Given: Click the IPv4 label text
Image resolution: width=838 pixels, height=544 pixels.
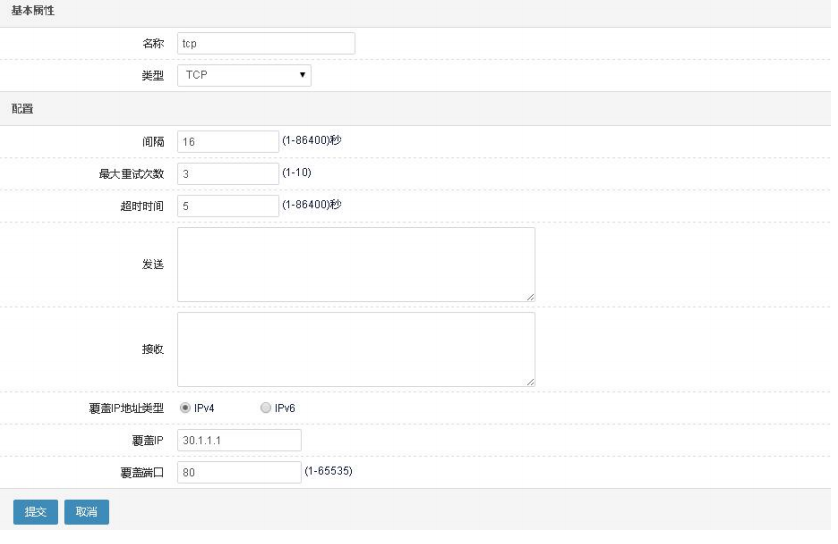Looking at the screenshot, I should (204, 408).
